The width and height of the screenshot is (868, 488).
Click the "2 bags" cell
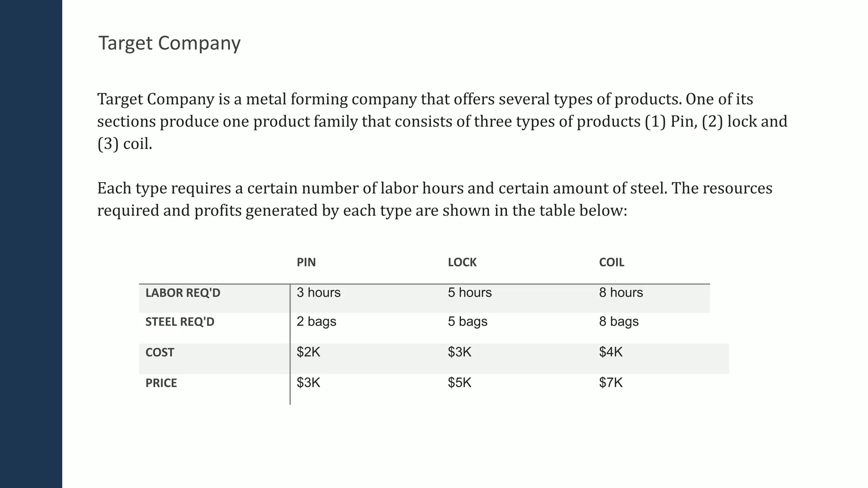(x=316, y=322)
